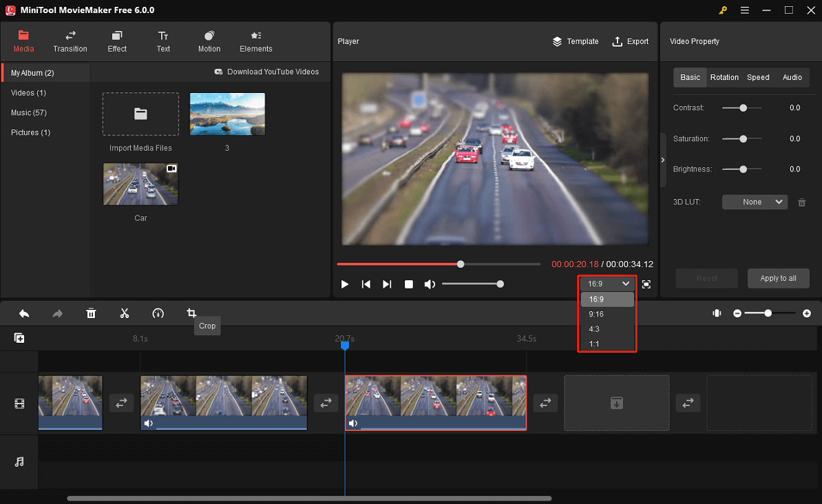Open the Media tab
Image resolution: width=822 pixels, height=504 pixels.
point(23,41)
